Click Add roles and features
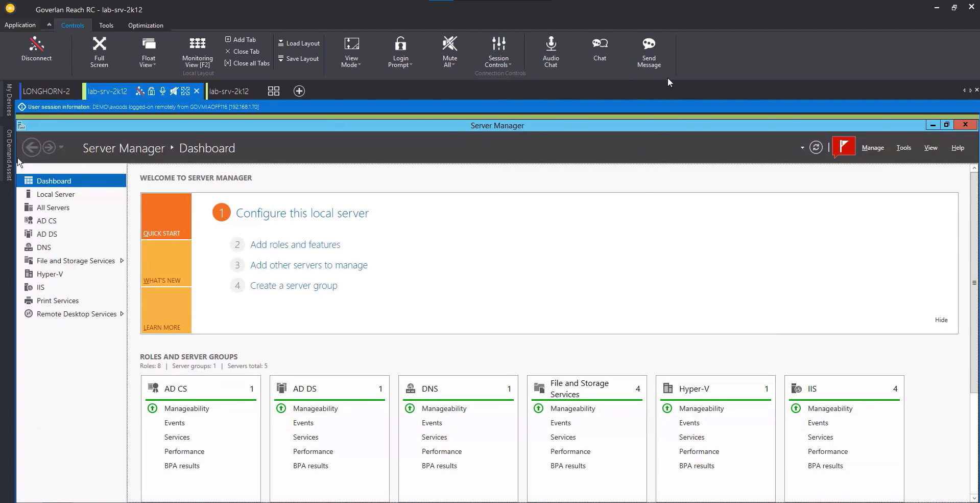Screen dimensions: 980x503 click(x=295, y=245)
